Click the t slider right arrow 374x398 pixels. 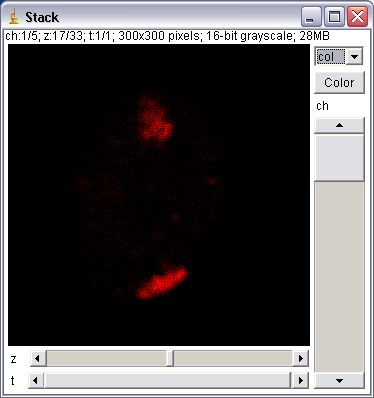click(301, 380)
